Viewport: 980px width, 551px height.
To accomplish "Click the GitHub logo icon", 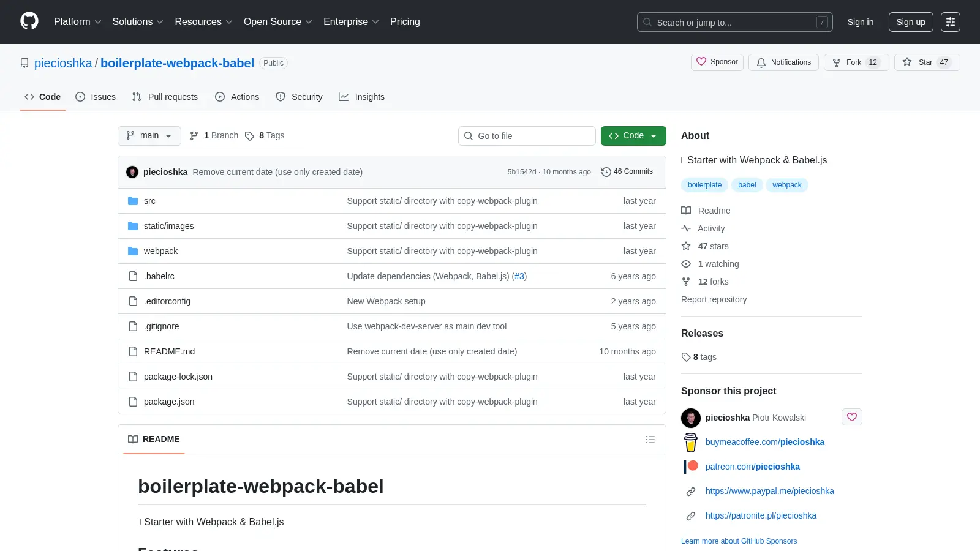I will coord(29,21).
